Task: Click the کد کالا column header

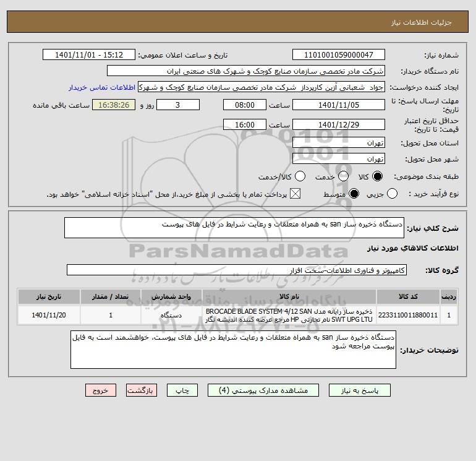Action: (x=408, y=296)
